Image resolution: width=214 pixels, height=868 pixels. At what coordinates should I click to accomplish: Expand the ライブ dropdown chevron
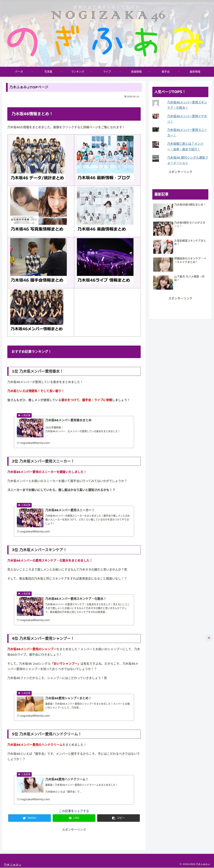[120, 72]
